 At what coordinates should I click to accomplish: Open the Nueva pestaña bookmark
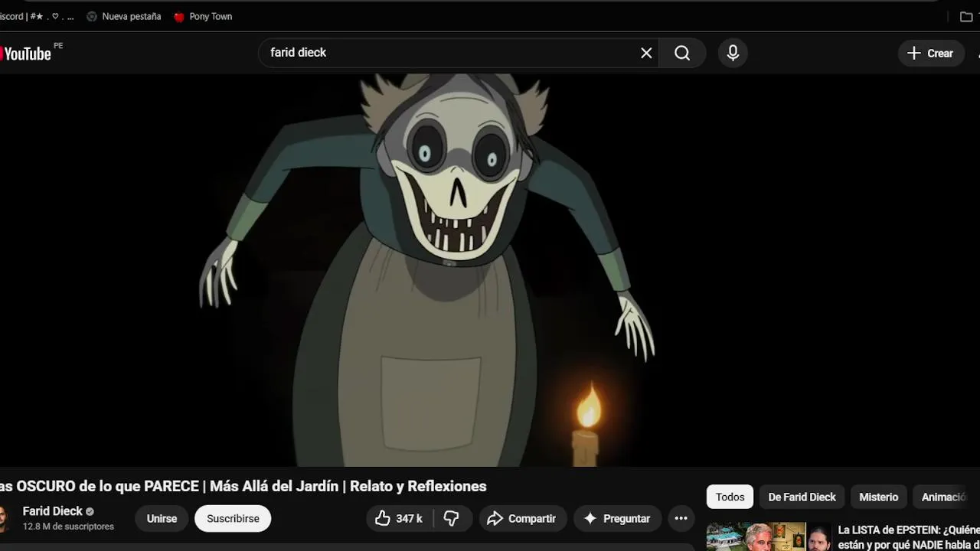click(x=123, y=16)
